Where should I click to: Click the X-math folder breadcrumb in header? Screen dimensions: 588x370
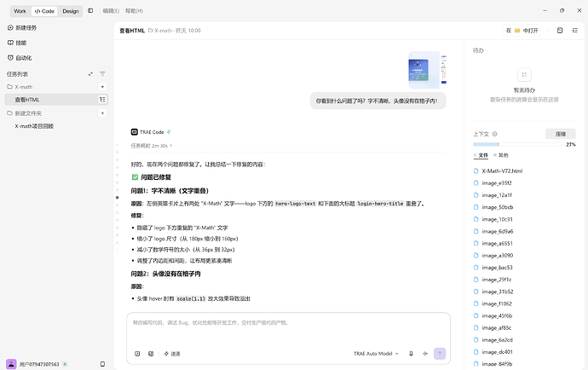click(x=160, y=31)
